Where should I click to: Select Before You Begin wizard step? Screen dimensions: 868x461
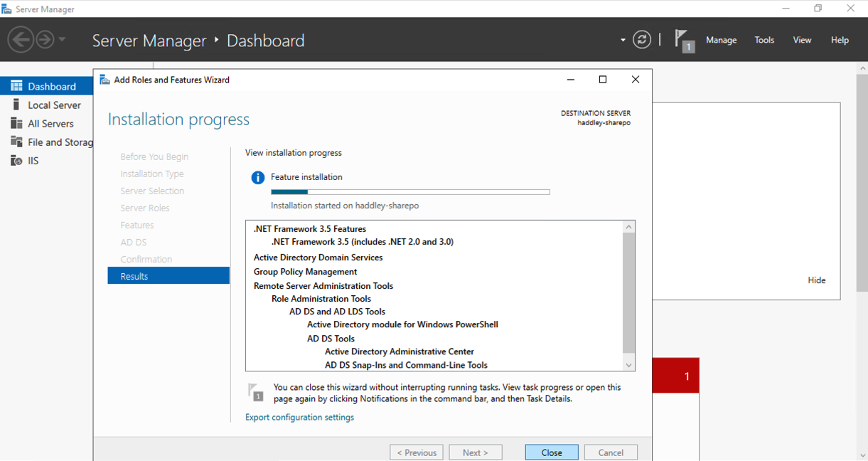154,157
